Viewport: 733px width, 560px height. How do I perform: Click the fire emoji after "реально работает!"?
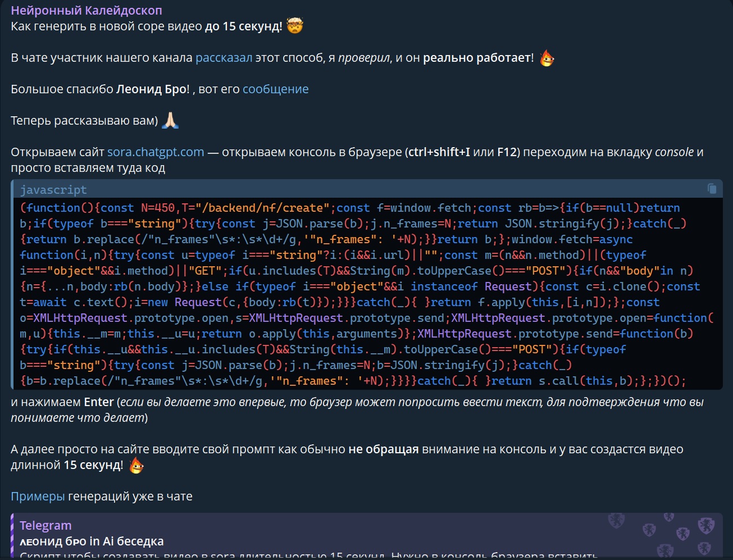(x=547, y=58)
